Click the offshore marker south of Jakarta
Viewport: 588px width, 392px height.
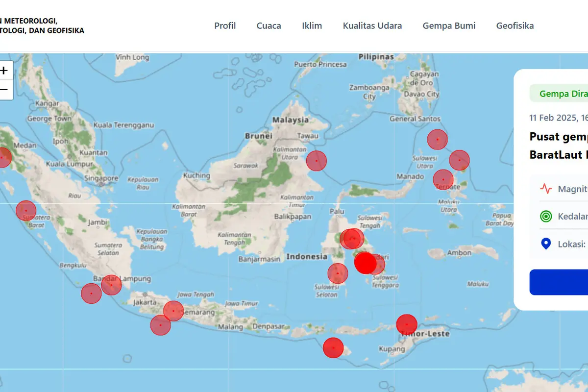[160, 325]
